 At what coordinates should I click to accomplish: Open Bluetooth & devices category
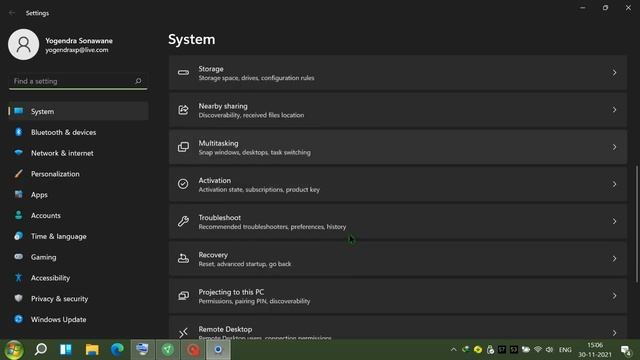[78, 132]
